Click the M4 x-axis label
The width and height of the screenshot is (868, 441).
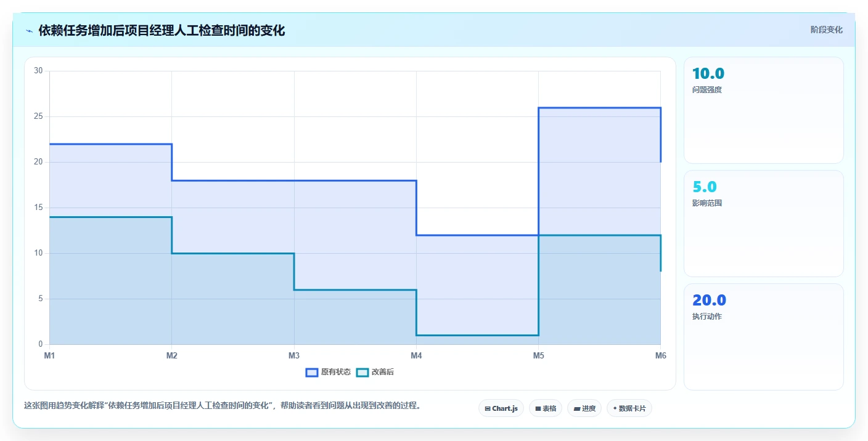pos(416,355)
